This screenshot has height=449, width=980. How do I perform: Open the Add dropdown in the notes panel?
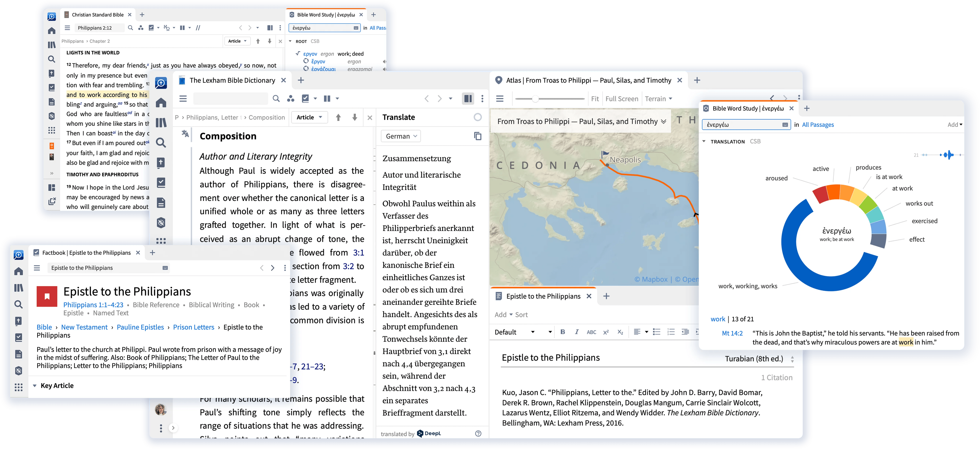(503, 315)
